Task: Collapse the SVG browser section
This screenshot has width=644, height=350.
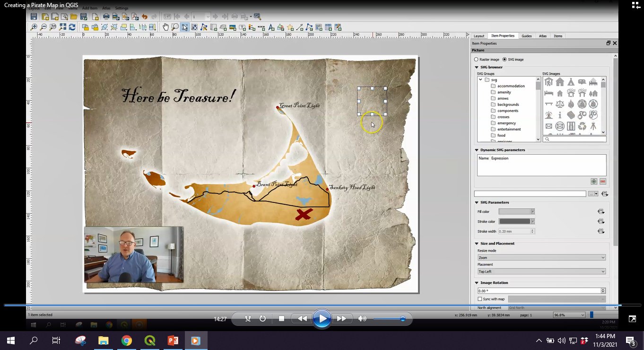Action: click(477, 67)
